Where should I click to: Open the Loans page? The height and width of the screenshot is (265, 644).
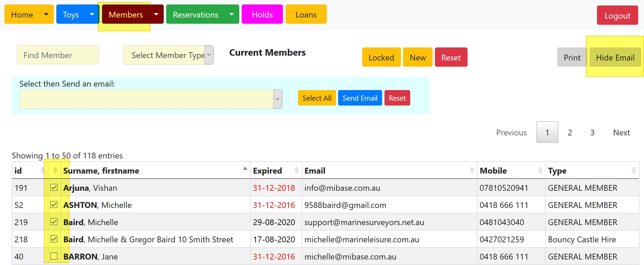pos(306,14)
